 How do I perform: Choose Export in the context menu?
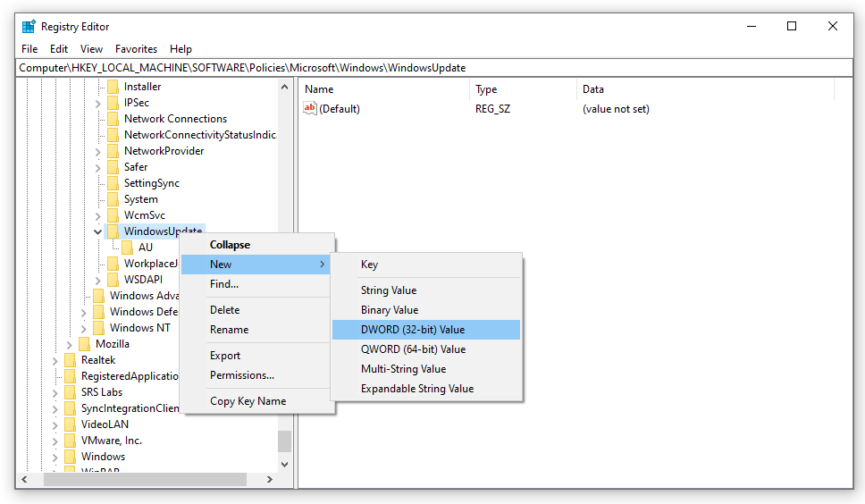click(257, 356)
